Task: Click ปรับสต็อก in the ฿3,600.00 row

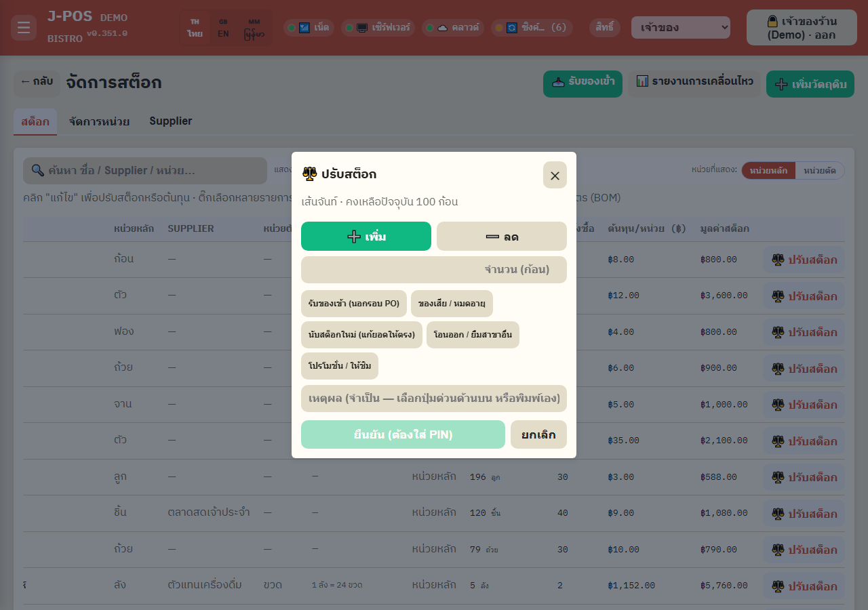Action: pos(804,296)
